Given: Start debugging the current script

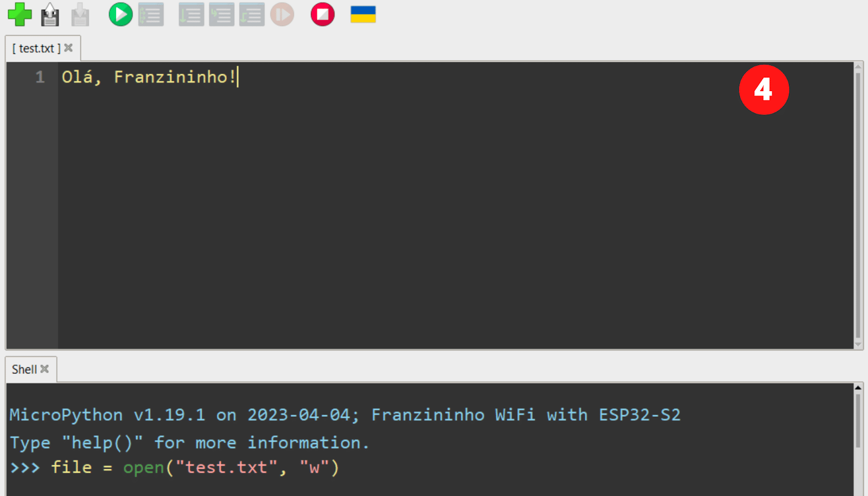Looking at the screenshot, I should 151,15.
